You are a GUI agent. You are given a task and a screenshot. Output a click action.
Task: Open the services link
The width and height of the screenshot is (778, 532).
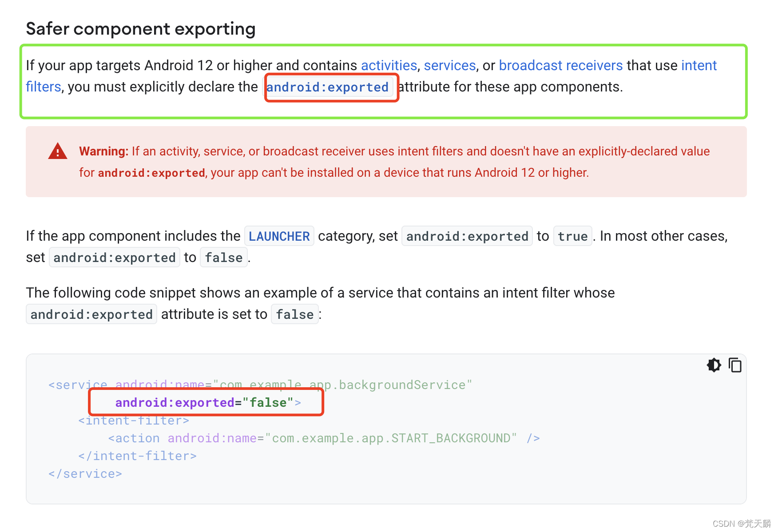(x=450, y=65)
